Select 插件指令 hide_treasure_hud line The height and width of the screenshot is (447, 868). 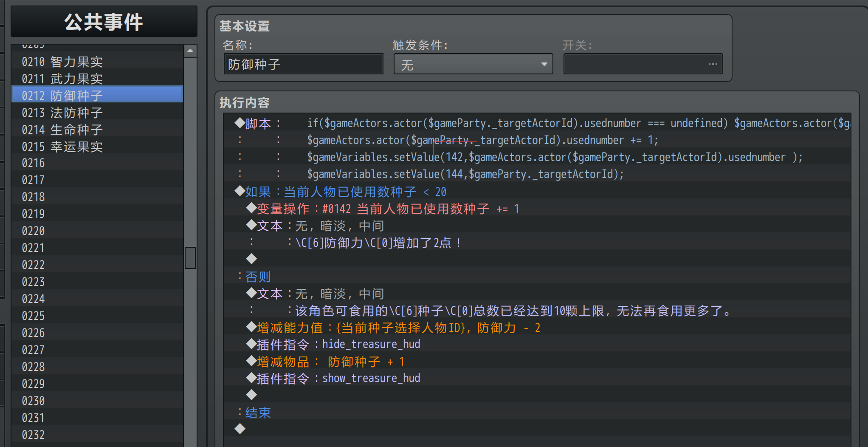point(537,344)
